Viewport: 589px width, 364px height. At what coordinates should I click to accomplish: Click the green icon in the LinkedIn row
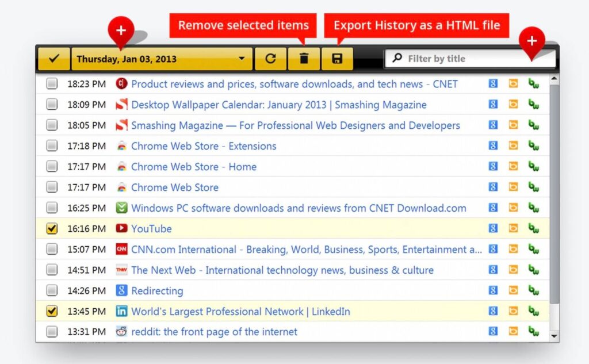tap(534, 311)
